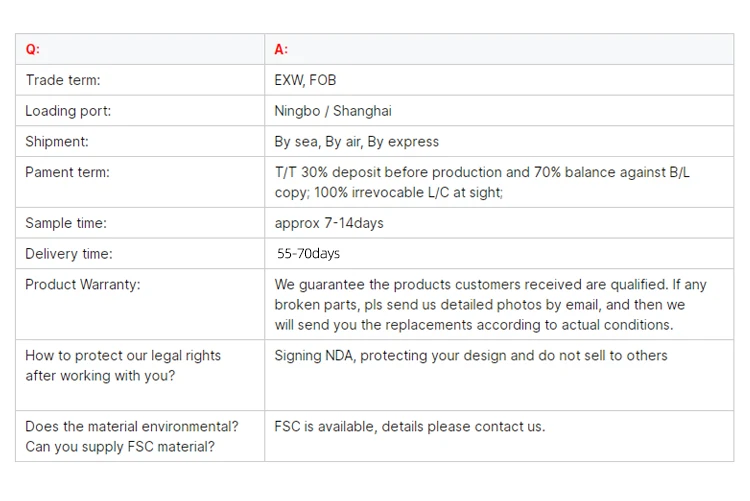Click the "55-70days" delivery answer
The width and height of the screenshot is (750, 501).
[x=309, y=254]
